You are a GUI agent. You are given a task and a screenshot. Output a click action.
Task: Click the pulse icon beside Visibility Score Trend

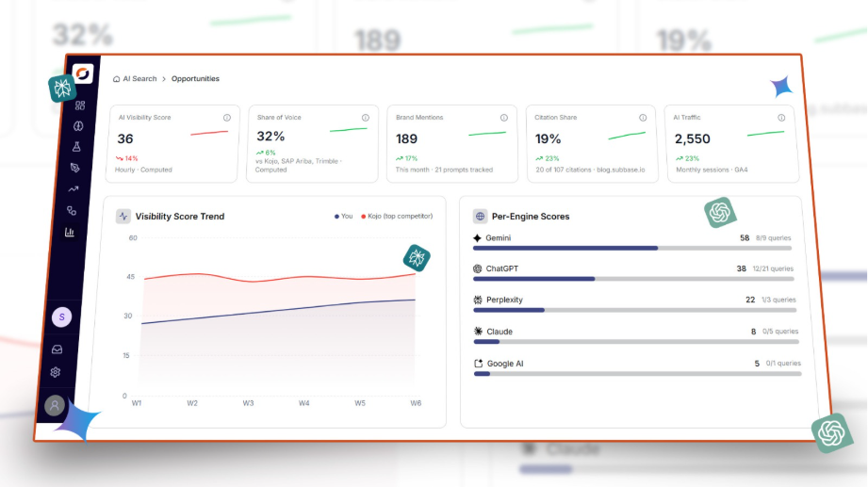[x=123, y=217]
